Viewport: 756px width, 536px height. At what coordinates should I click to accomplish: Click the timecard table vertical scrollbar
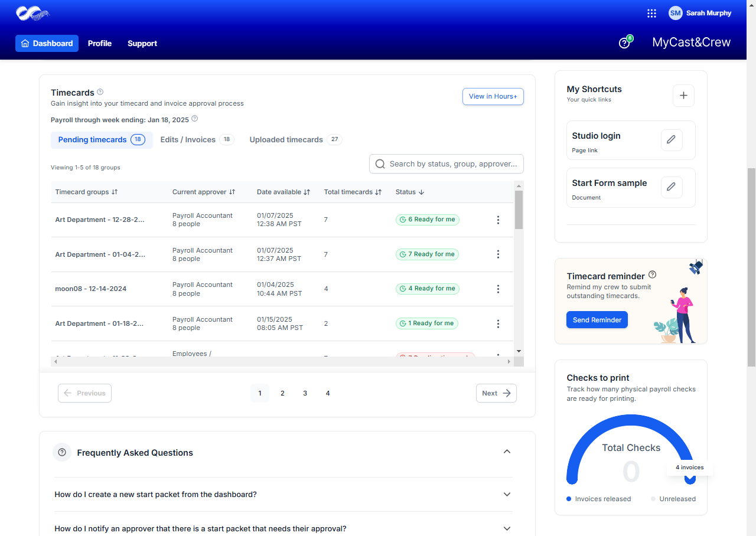519,210
